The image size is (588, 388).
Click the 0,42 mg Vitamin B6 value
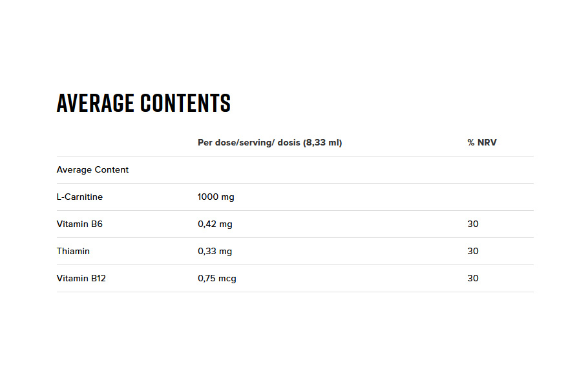[215, 224]
